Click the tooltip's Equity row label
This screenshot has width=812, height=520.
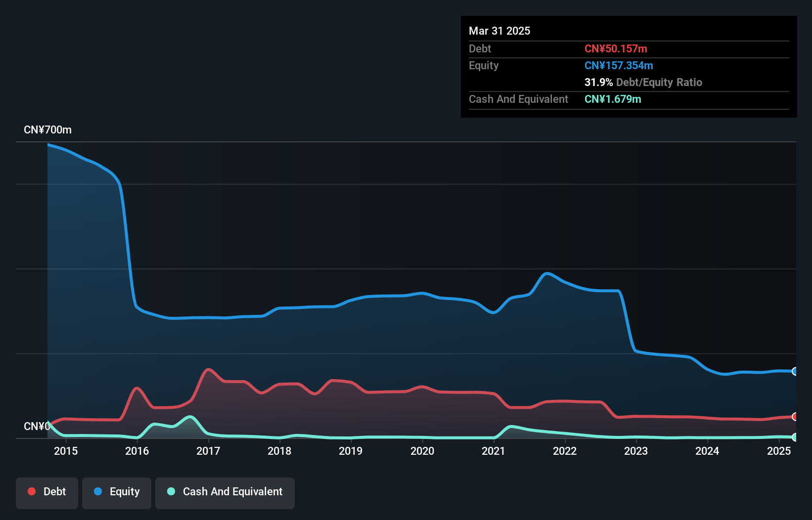pyautogui.click(x=484, y=65)
